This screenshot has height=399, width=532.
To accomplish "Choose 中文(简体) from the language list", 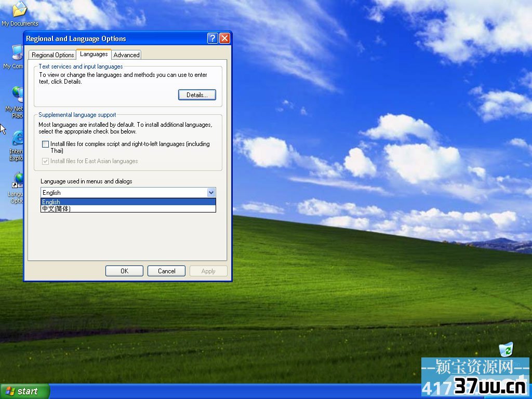I will tap(128, 209).
